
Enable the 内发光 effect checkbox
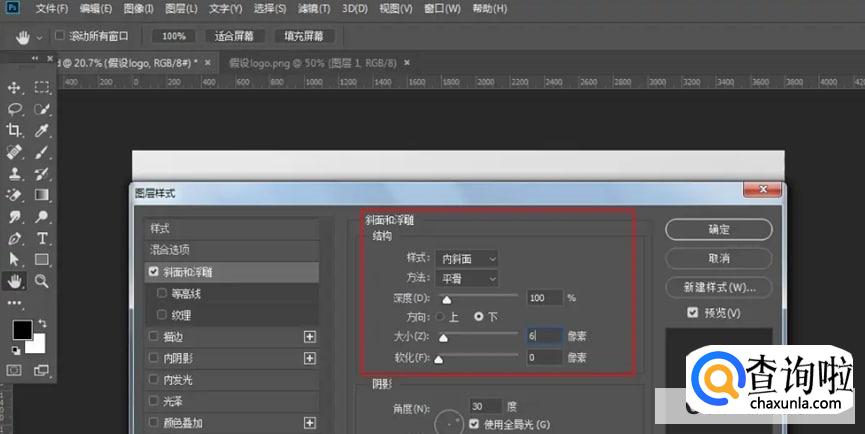(153, 379)
